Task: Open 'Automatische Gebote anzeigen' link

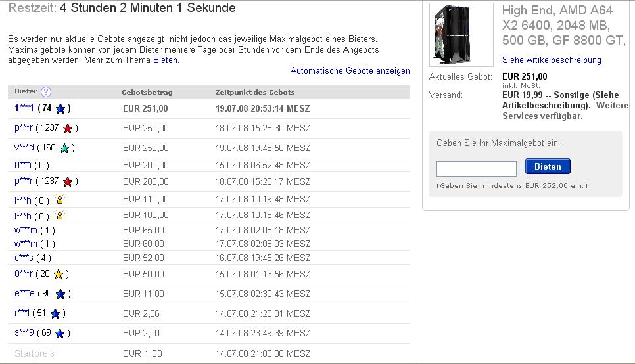Action: click(x=350, y=70)
